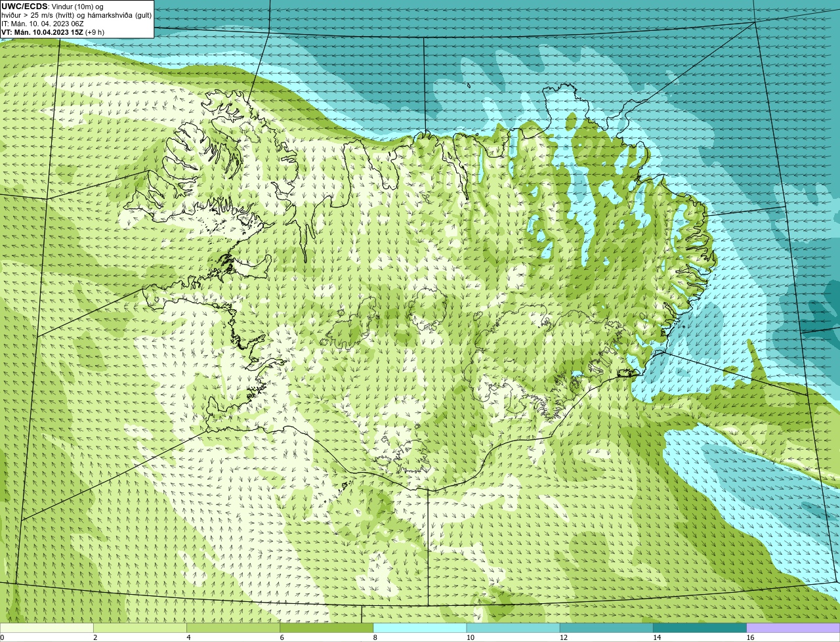Click the light teal 10–12 m/s legend segment
Image resolution: width=840 pixels, height=642 pixels.
(513, 628)
